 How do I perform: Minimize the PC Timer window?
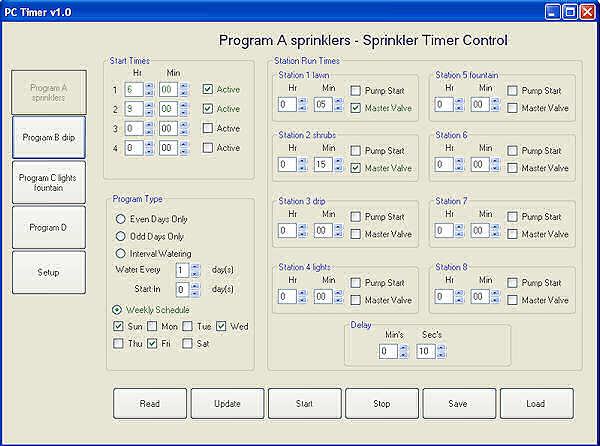click(552, 12)
